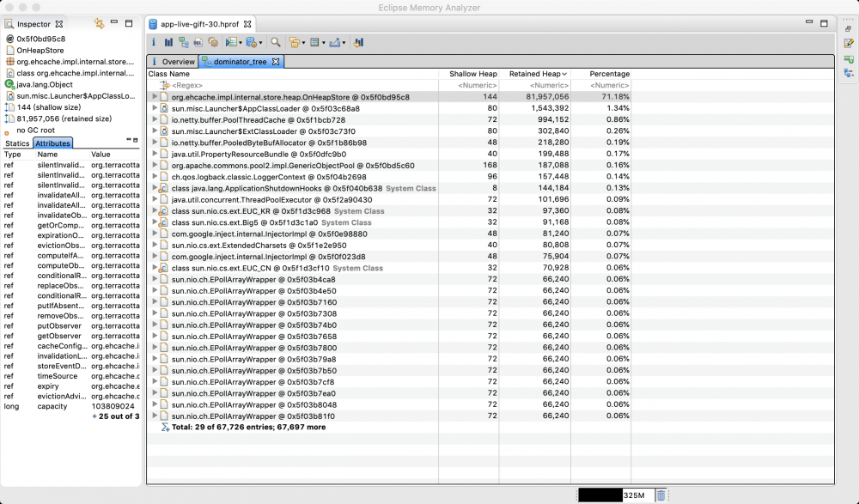This screenshot has height=504, width=859.
Task: Open dropdown next to Run Expert System Test
Action: pyautogui.click(x=241, y=43)
